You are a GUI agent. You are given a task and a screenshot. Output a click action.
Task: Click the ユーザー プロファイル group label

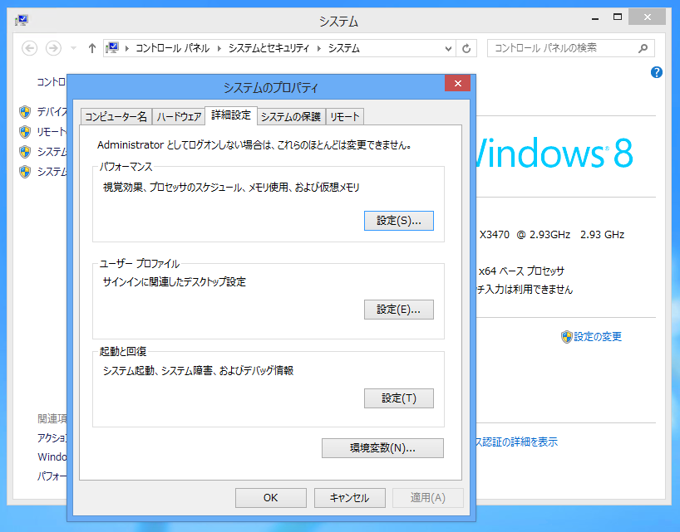pos(139,264)
